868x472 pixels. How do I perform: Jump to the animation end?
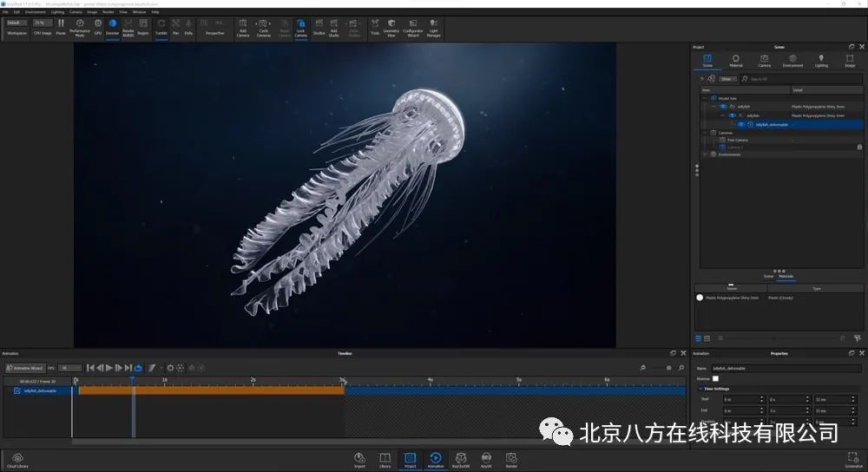pos(128,367)
